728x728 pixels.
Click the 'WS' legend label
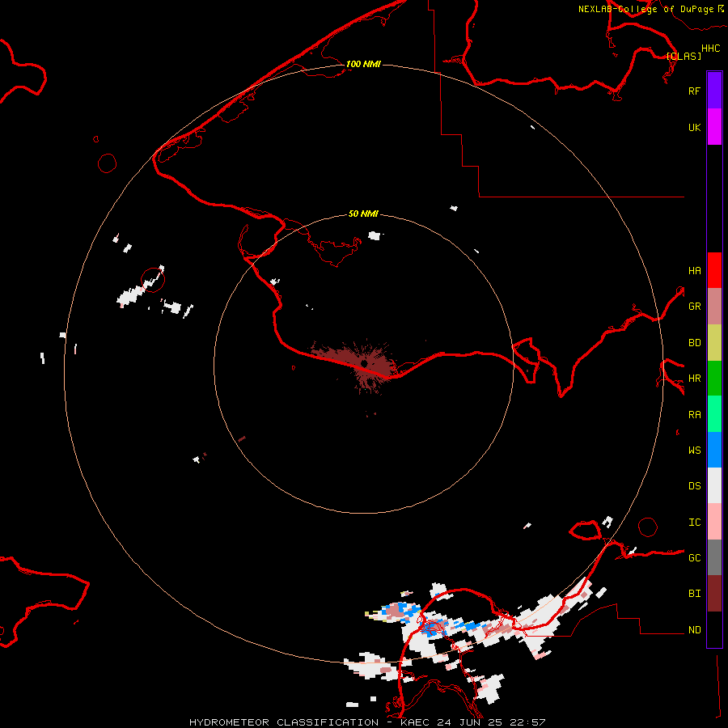(694, 450)
